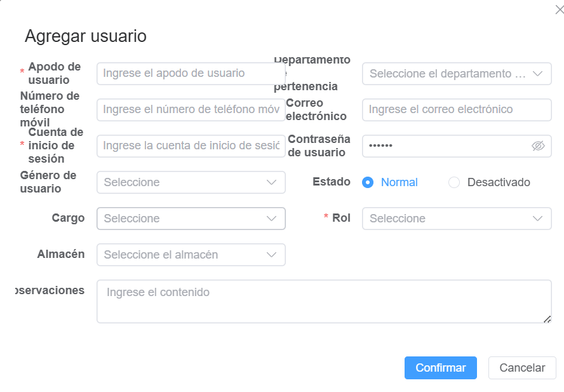The image size is (564, 392).
Task: Expand the Rol dropdown
Action: pyautogui.click(x=456, y=219)
